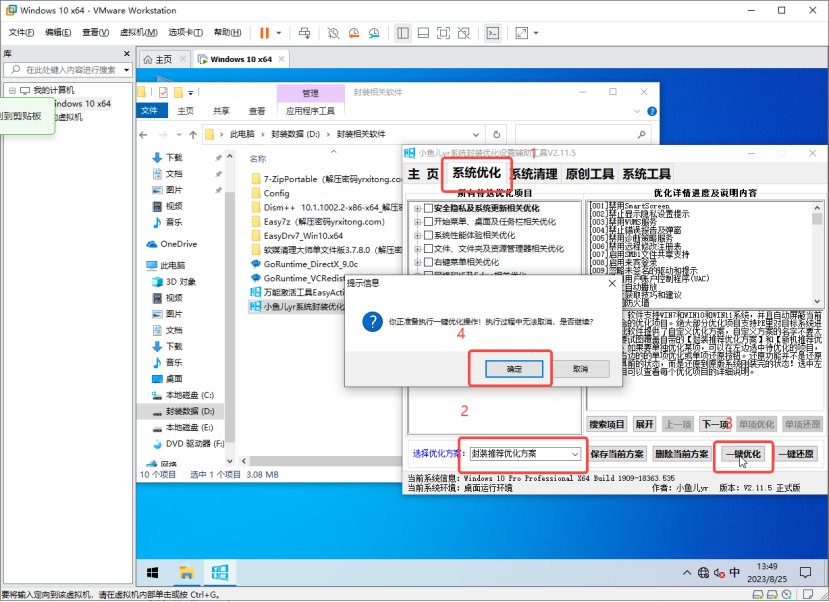Open the console view icon in VMware toolbar
The width and height of the screenshot is (829, 602).
tap(493, 33)
